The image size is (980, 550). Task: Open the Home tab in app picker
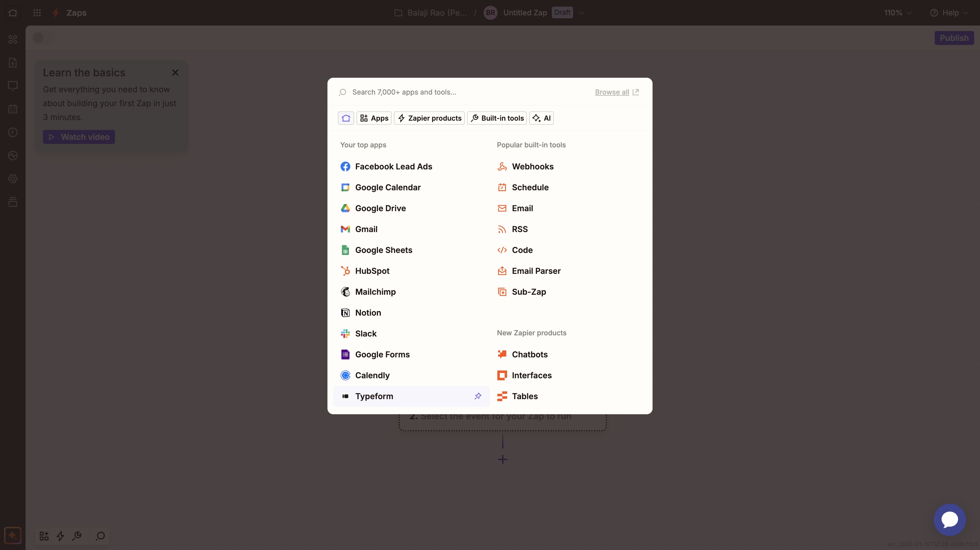click(x=346, y=118)
